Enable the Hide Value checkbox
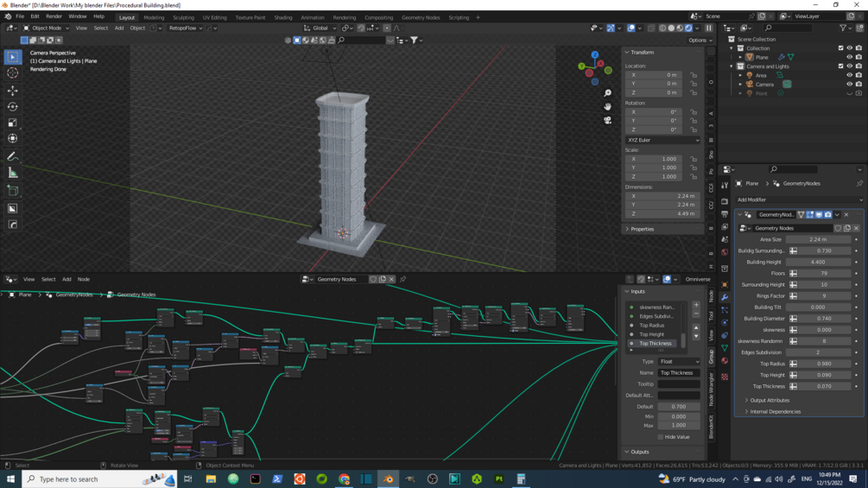Image resolution: width=868 pixels, height=488 pixels. pyautogui.click(x=661, y=437)
